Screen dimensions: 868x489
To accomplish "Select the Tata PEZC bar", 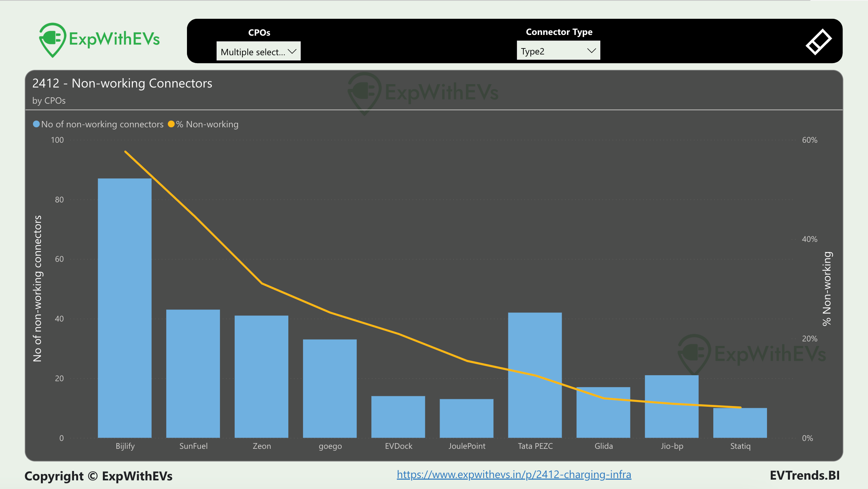I will (x=535, y=375).
